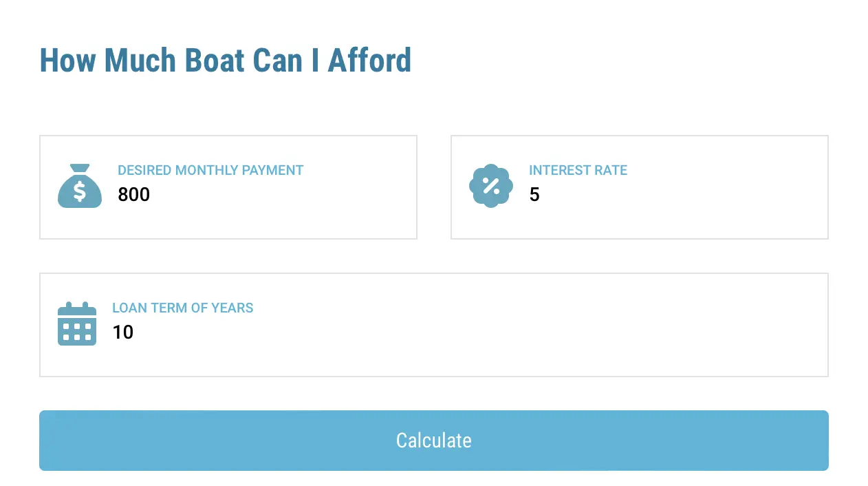Viewport: 868px width, 486px height.
Task: Select the interest rate value 5
Action: click(x=534, y=195)
